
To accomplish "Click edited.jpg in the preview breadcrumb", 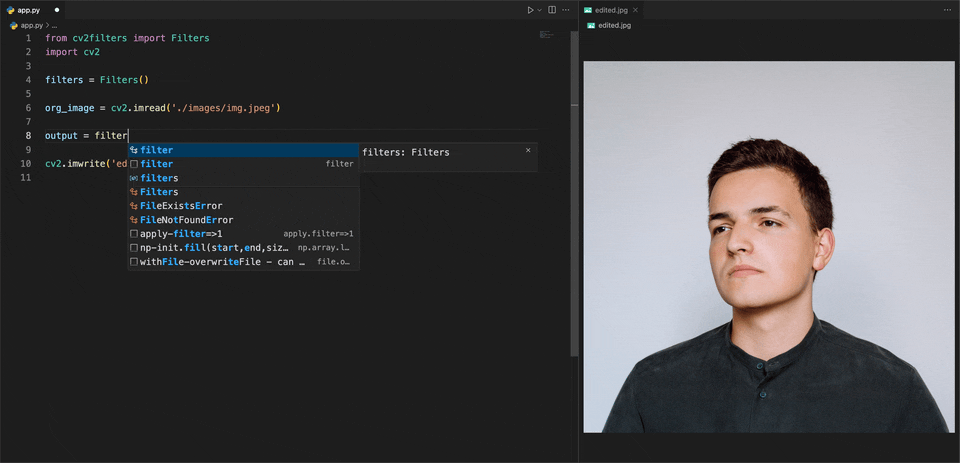I will 614,25.
